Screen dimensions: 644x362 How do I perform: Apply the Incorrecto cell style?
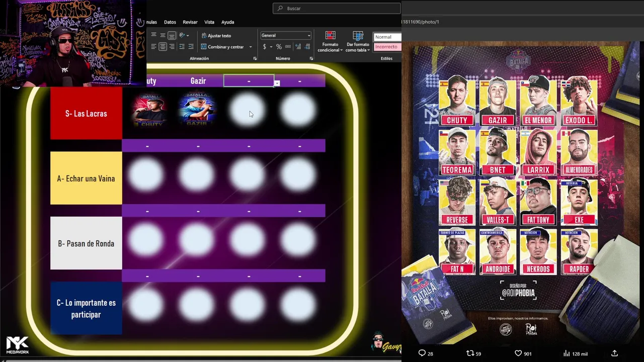click(x=387, y=47)
